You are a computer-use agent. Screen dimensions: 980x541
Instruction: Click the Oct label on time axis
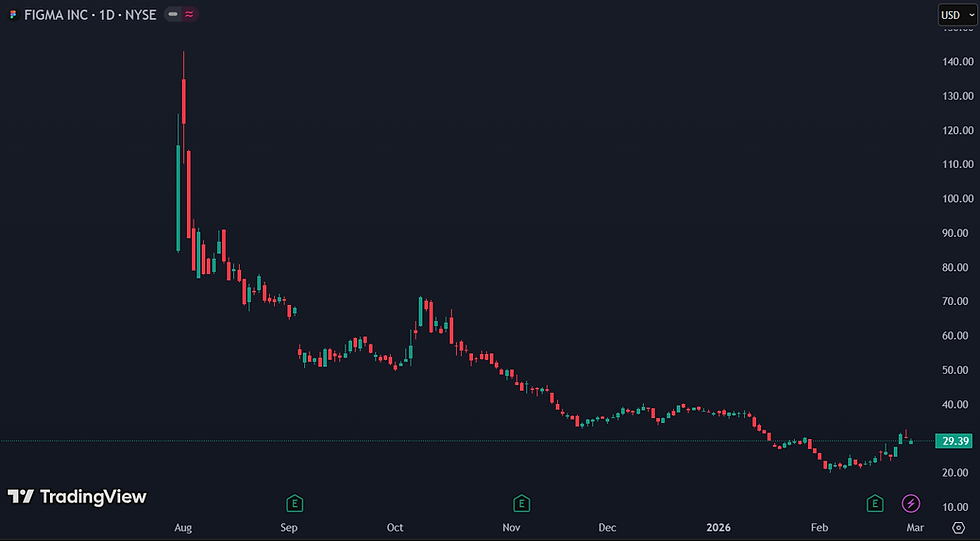pyautogui.click(x=395, y=528)
